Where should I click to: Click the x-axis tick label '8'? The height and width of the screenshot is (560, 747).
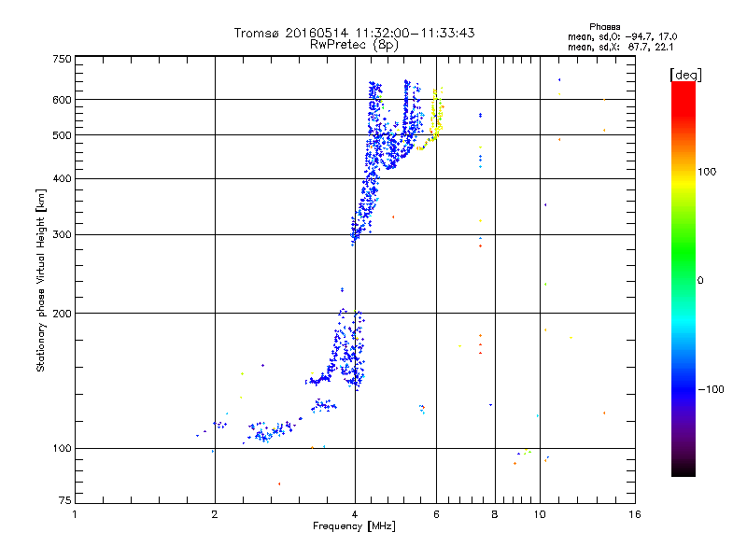point(495,514)
